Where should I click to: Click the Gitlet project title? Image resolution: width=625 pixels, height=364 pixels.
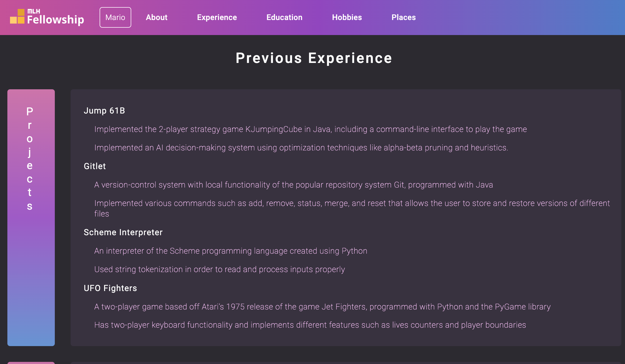coord(95,166)
